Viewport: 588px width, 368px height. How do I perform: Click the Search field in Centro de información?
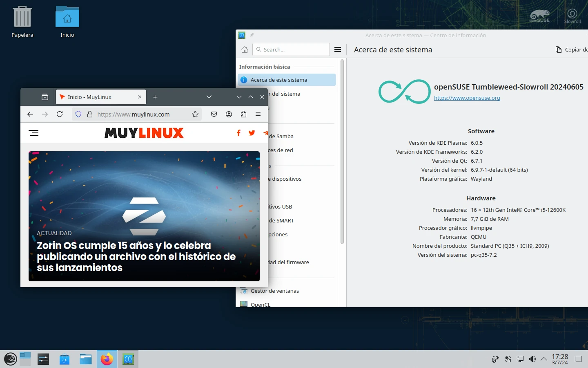291,49
